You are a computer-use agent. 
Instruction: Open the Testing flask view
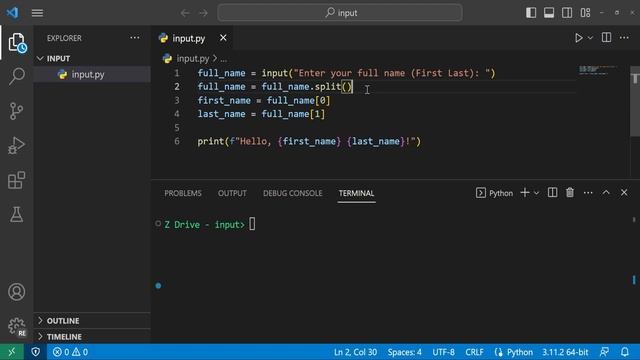click(17, 214)
